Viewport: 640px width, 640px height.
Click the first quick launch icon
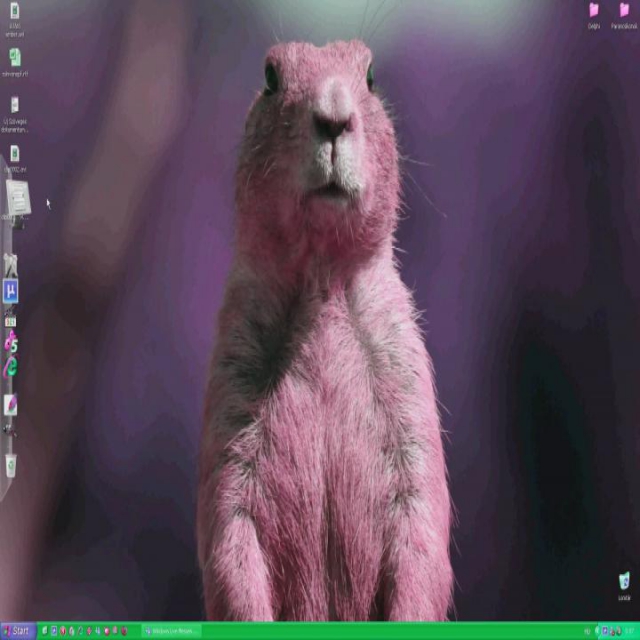tap(44, 631)
